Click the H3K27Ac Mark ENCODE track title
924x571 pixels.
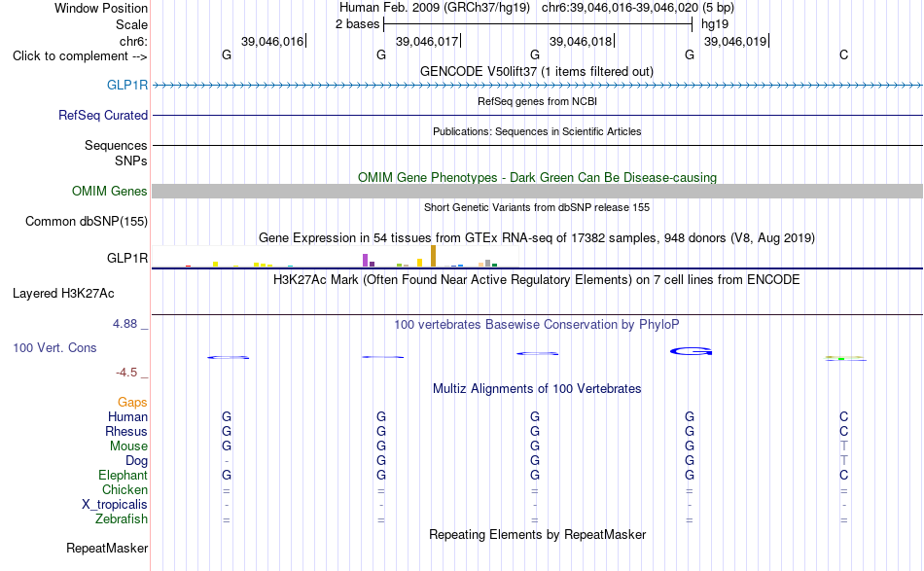pyautogui.click(x=537, y=280)
